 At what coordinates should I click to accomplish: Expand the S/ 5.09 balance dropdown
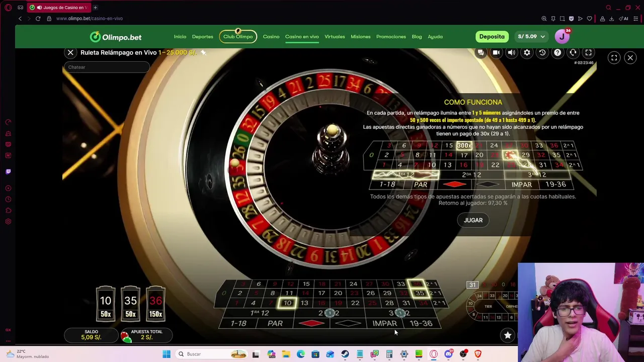(531, 37)
